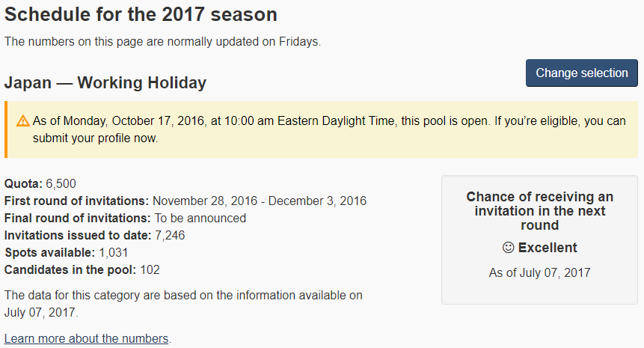Open the Learn more about the numbers link
Image resolution: width=644 pixels, height=348 pixels.
point(86,338)
